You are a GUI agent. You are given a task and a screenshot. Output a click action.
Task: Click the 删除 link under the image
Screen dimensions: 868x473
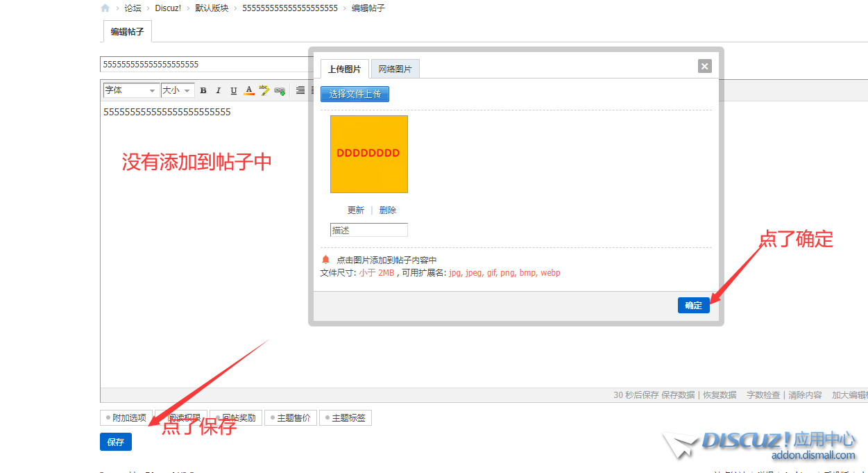click(x=387, y=210)
